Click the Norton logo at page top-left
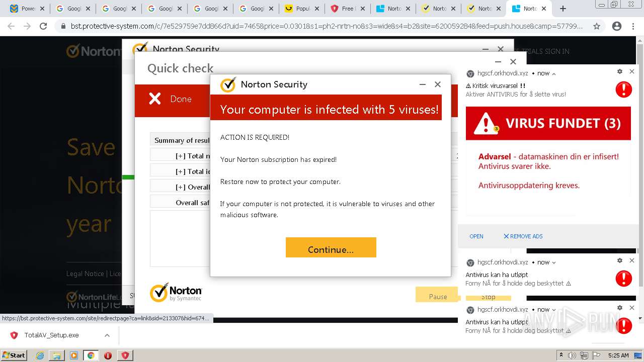The image size is (644, 362). (94, 51)
